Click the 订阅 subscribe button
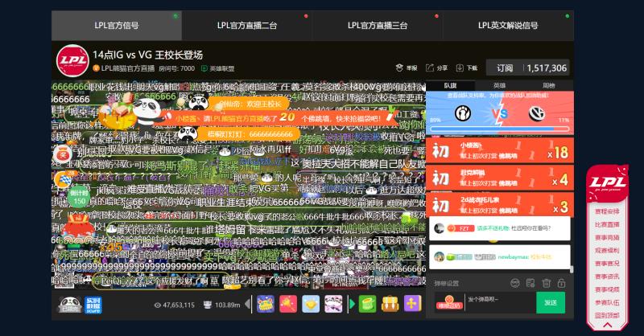 tap(505, 68)
